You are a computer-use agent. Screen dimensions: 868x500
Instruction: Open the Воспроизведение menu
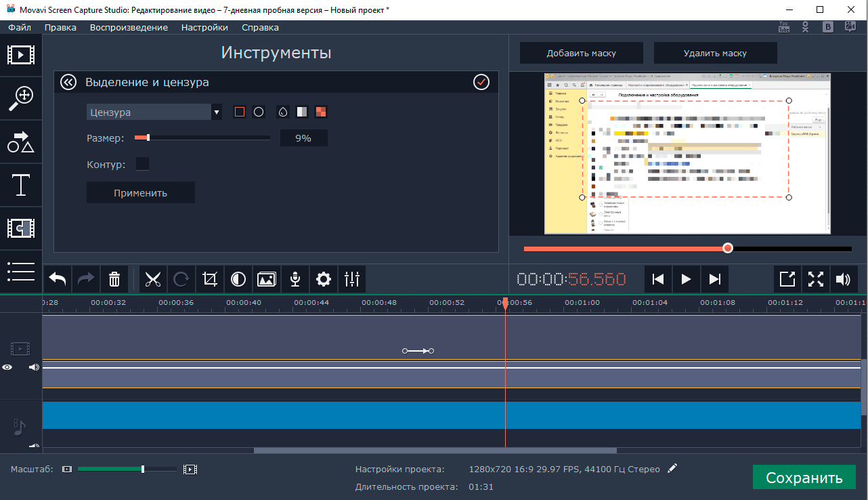coord(129,28)
